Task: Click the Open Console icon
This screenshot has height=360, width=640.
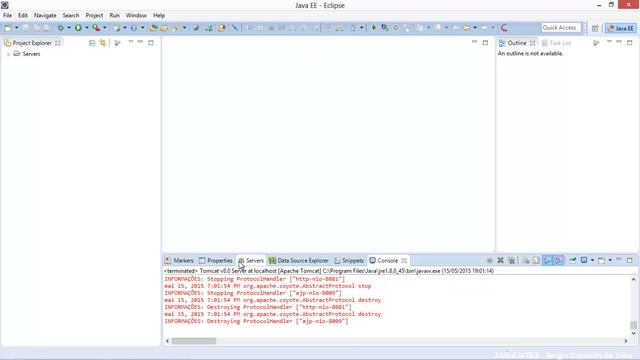Action: (602, 260)
